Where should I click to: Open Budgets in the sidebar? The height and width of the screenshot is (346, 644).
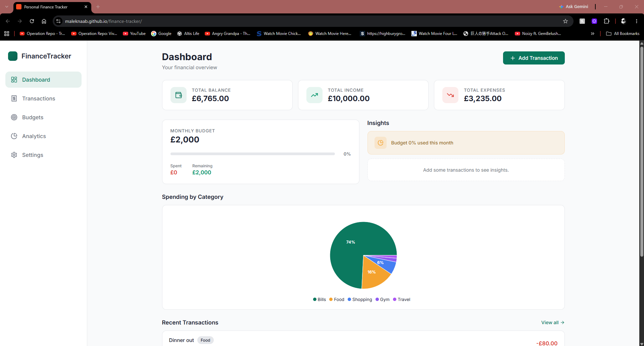(43, 117)
